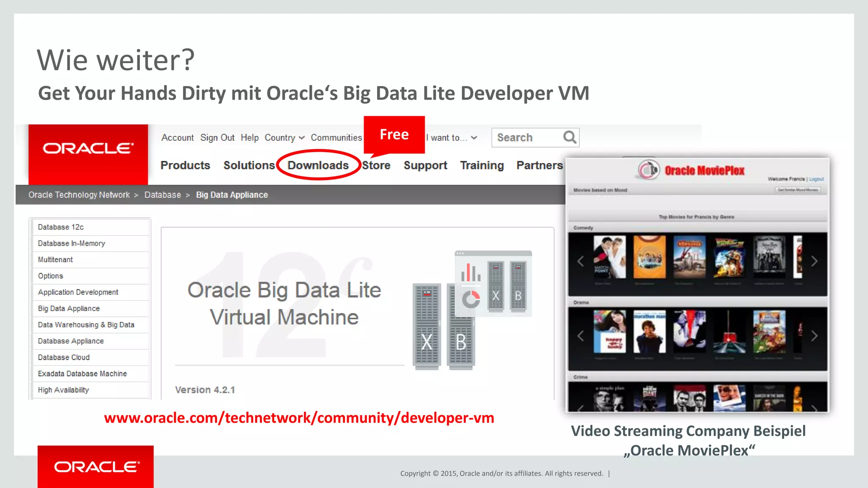The height and width of the screenshot is (488, 868).
Task: Open the Training menu
Action: (482, 166)
